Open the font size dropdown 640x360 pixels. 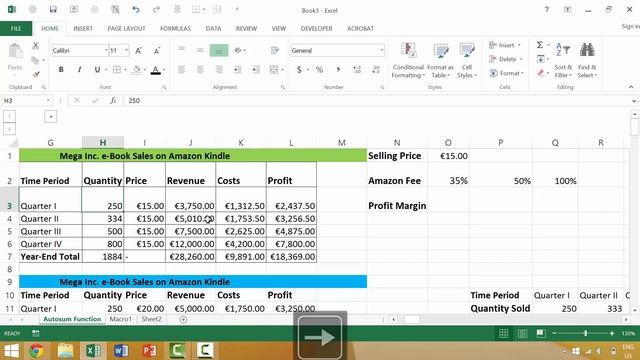tap(127, 51)
